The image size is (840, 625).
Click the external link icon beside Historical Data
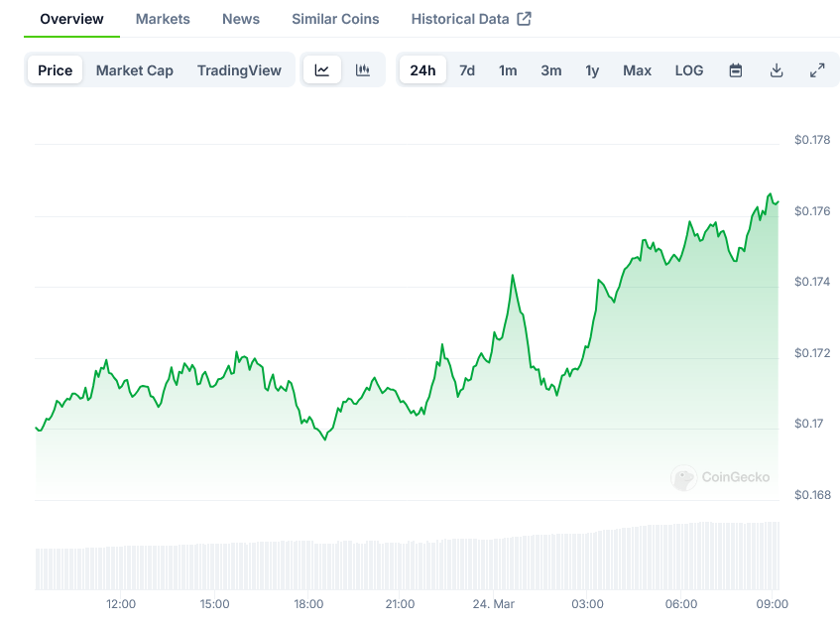click(525, 19)
